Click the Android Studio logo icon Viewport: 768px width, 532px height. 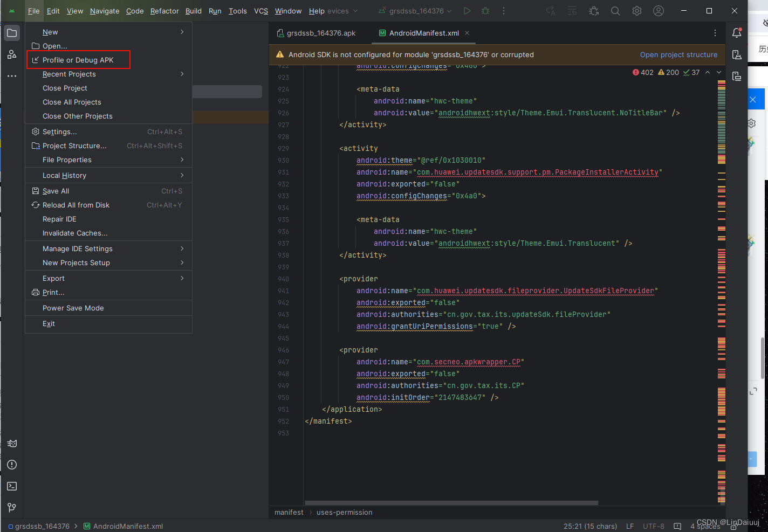point(12,11)
